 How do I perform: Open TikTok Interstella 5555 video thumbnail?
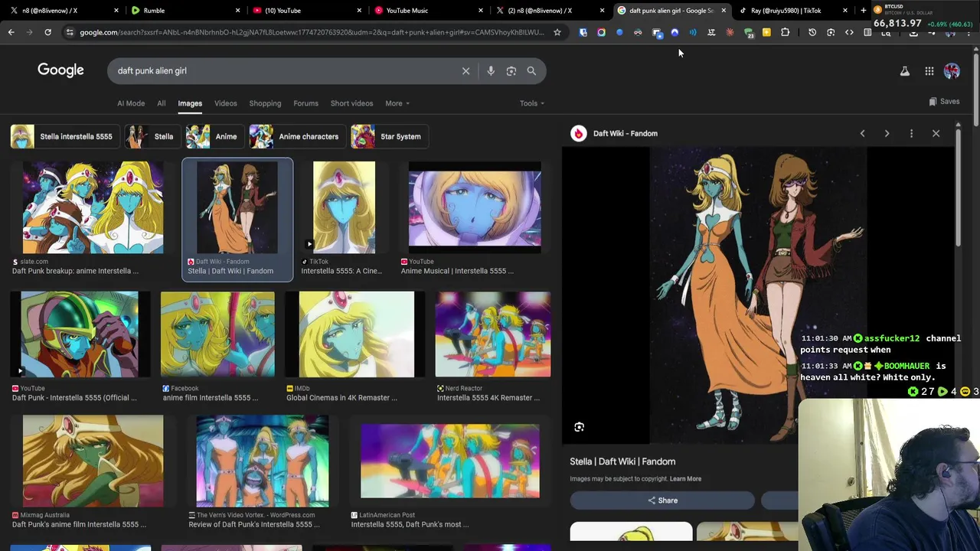pos(344,207)
